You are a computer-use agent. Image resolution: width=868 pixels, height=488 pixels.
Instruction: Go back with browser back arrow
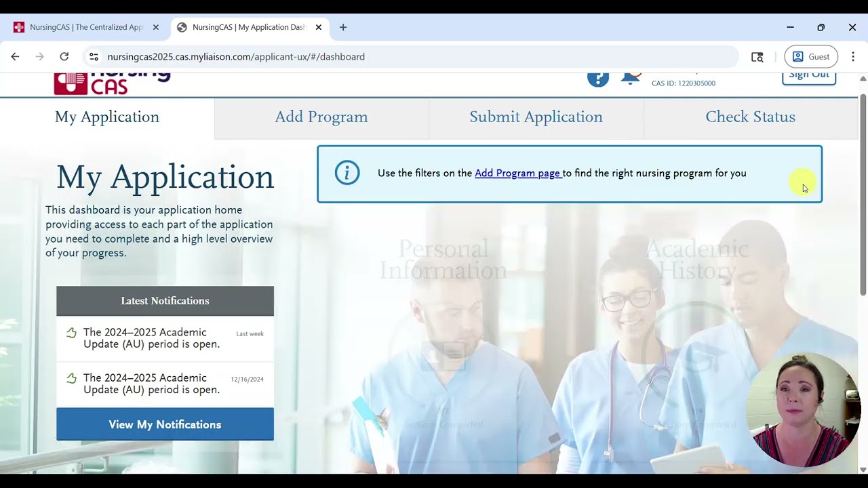pyautogui.click(x=15, y=57)
